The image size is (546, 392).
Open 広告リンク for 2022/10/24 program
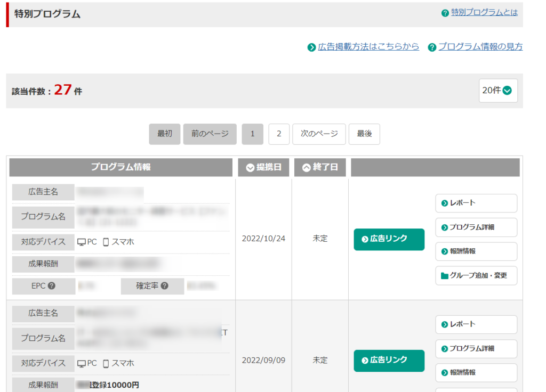click(x=389, y=239)
